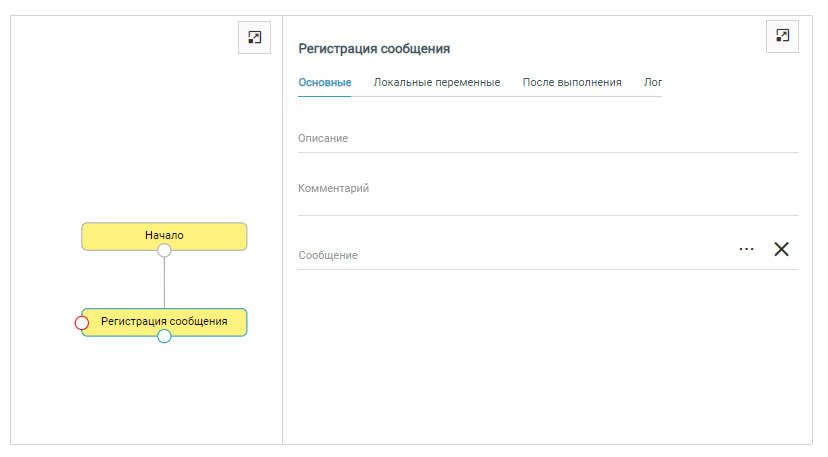Open the Локальные переменные tab
This screenshot has height=457, width=828.
[436, 82]
